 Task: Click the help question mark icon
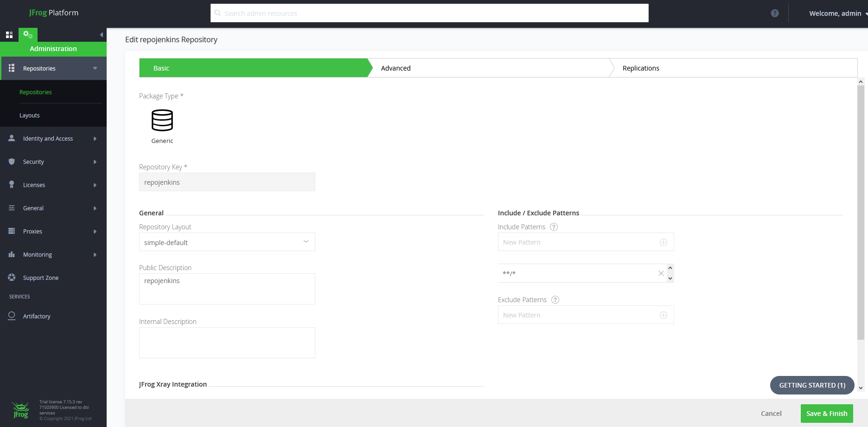775,13
